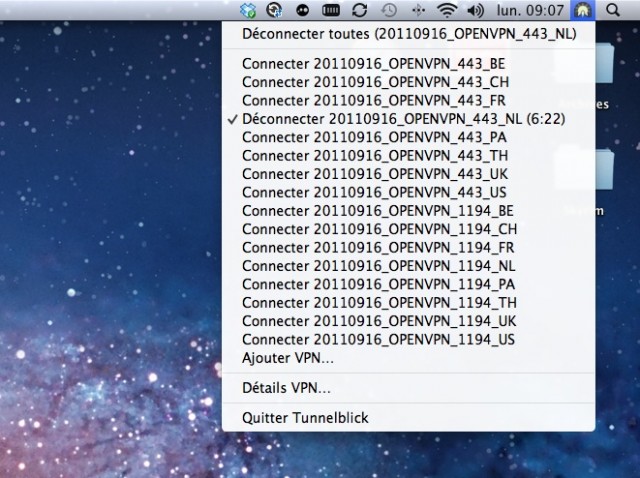Screen dimensions: 640x478
Task: Open Spotlight search magnifier
Action: pos(613,10)
